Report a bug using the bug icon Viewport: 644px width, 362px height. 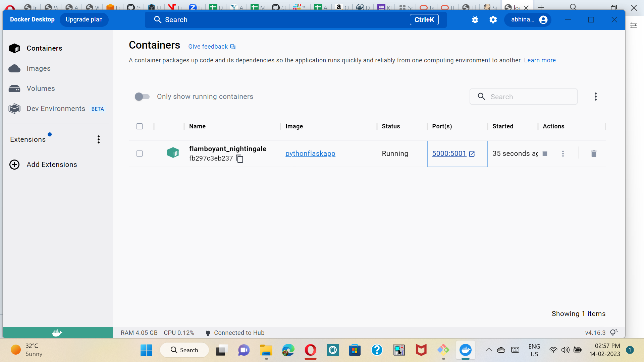pyautogui.click(x=475, y=19)
